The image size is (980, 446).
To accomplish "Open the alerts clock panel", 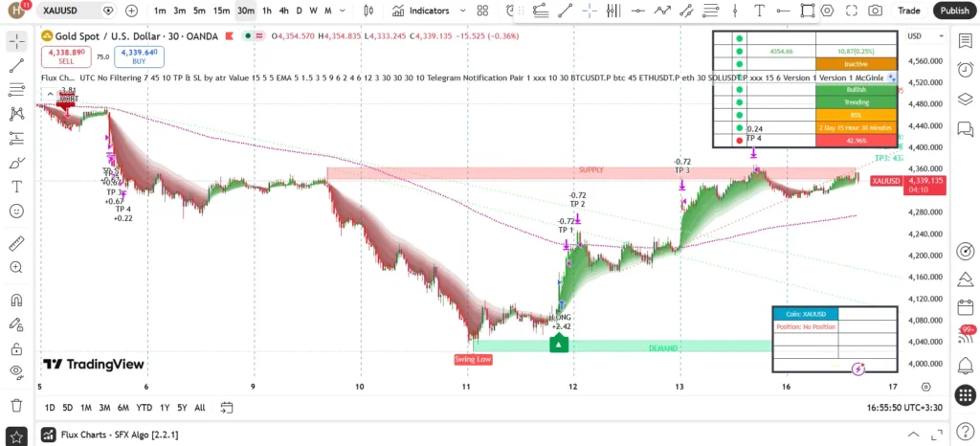I will [x=966, y=69].
